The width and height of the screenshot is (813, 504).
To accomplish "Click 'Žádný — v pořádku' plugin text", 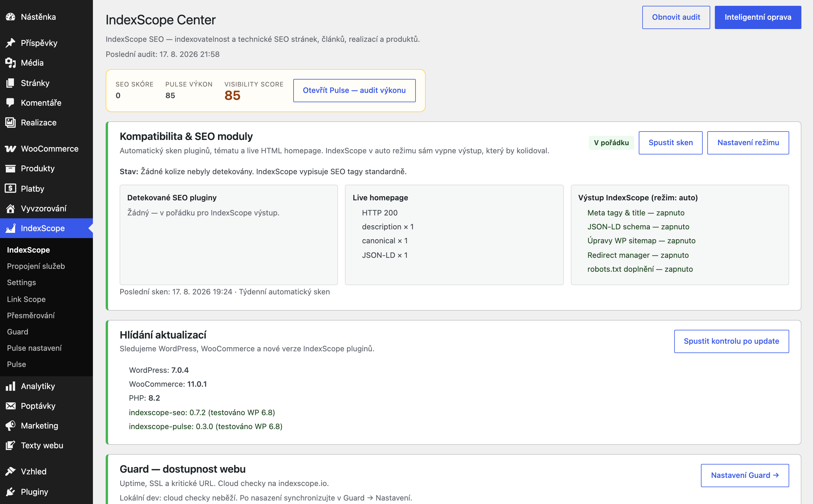I will (203, 213).
